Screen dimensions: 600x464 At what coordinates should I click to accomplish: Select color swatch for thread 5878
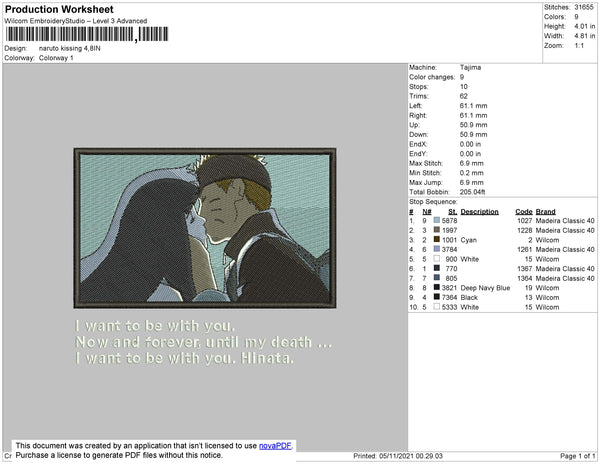coord(437,220)
